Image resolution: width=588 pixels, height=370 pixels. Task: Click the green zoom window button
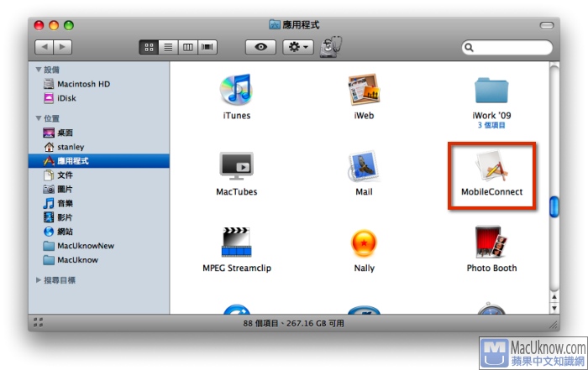(x=69, y=25)
